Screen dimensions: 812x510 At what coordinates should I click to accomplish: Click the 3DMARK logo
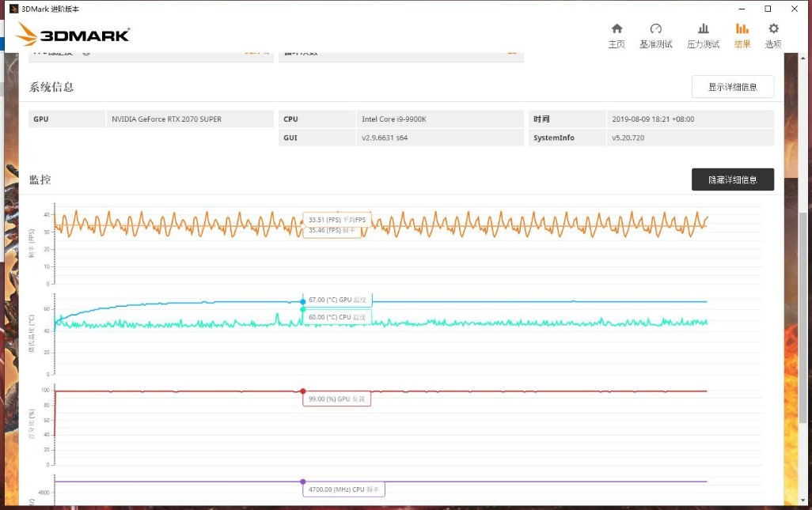[x=73, y=34]
